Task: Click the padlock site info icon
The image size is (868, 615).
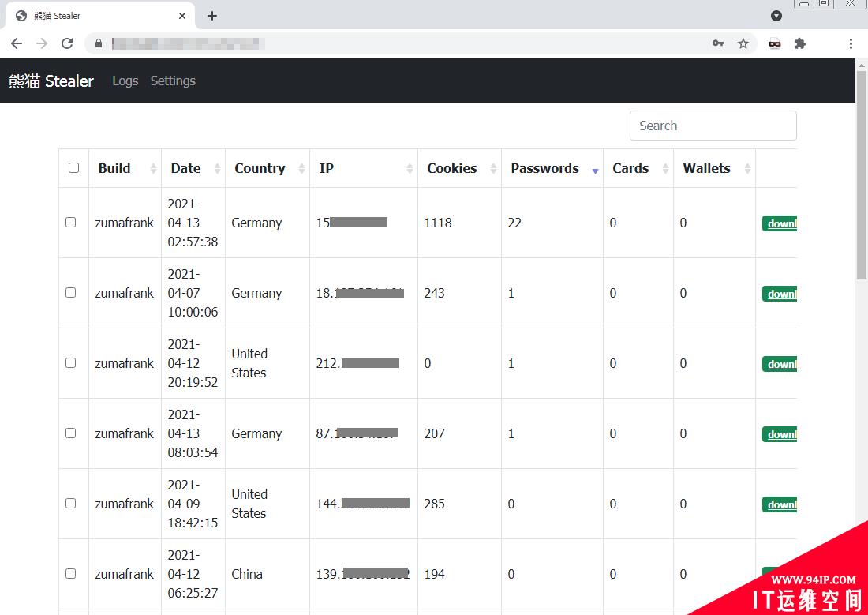Action: pos(99,43)
